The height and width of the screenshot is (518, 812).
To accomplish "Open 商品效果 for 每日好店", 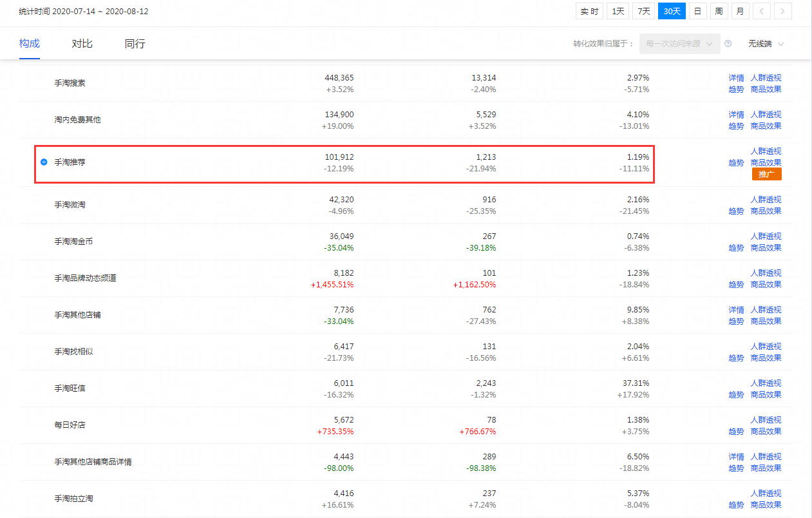I will (x=766, y=432).
